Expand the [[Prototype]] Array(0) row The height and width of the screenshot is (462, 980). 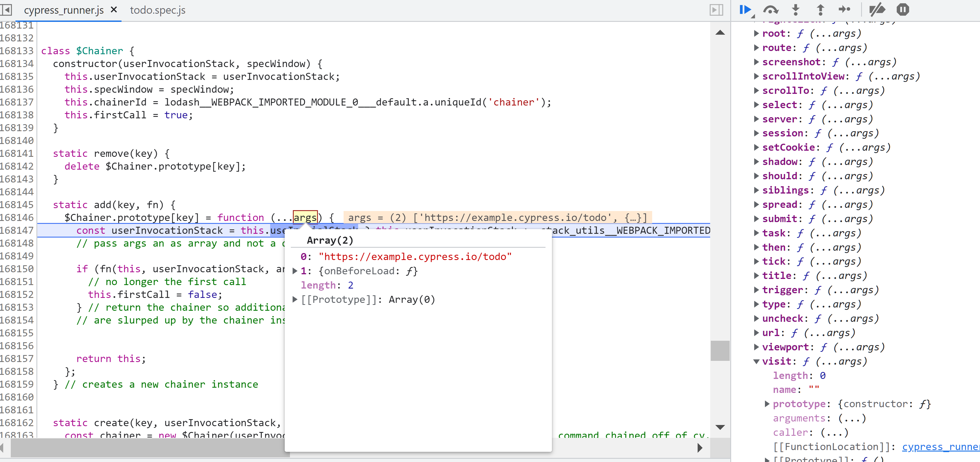[295, 300]
